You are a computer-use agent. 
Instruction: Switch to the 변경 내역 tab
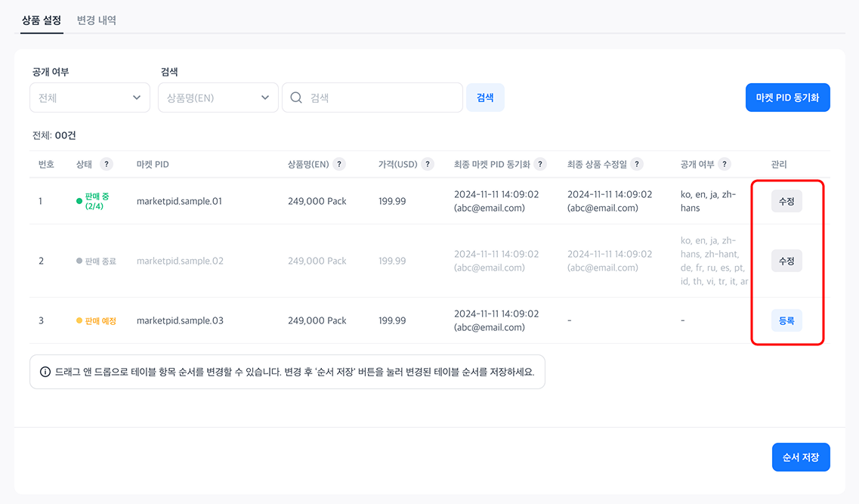[x=97, y=20]
